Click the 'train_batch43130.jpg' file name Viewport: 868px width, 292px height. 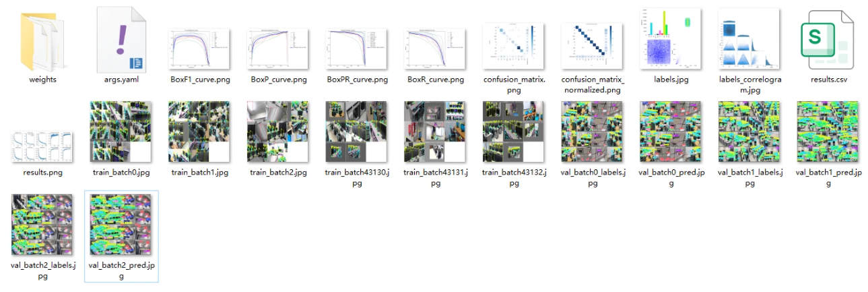pyautogui.click(x=357, y=177)
